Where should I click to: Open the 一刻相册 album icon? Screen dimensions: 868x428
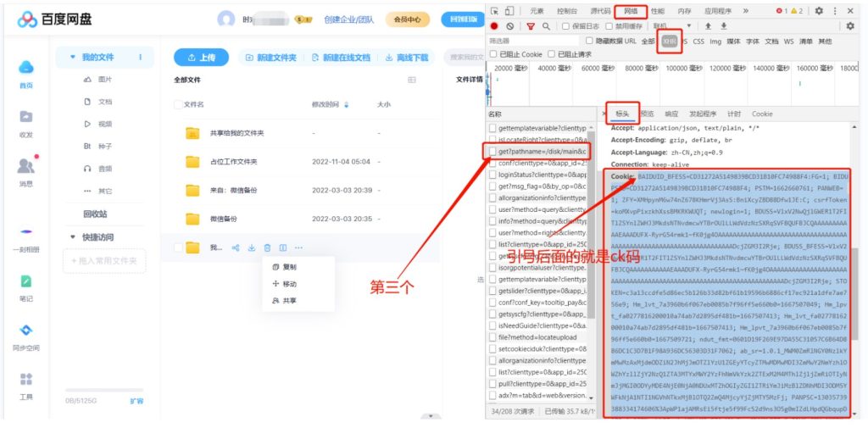(26, 232)
